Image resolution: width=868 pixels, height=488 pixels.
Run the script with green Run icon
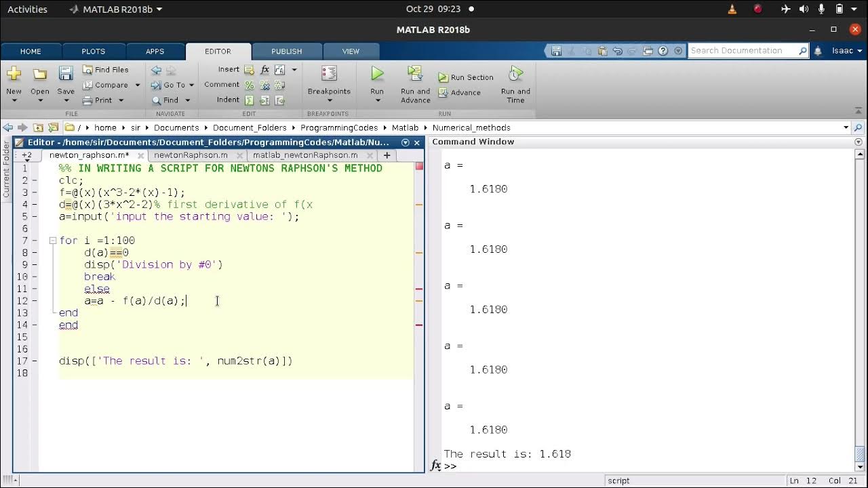coord(377,73)
